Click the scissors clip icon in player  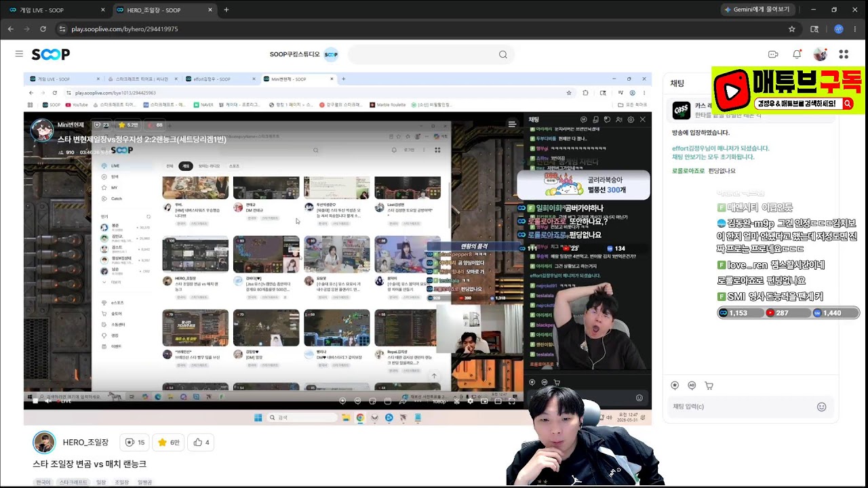(x=456, y=401)
